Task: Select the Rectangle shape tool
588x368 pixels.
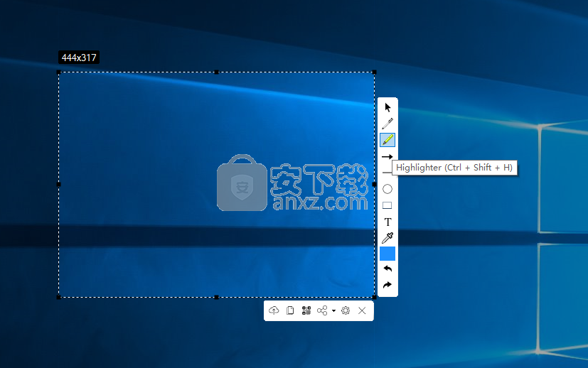Action: [x=387, y=205]
